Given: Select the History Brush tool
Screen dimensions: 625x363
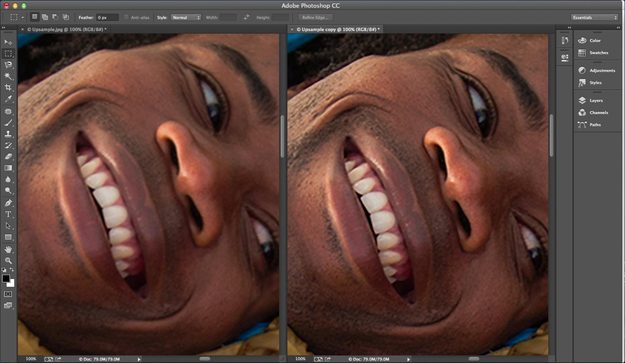Looking at the screenshot, I should (x=8, y=145).
